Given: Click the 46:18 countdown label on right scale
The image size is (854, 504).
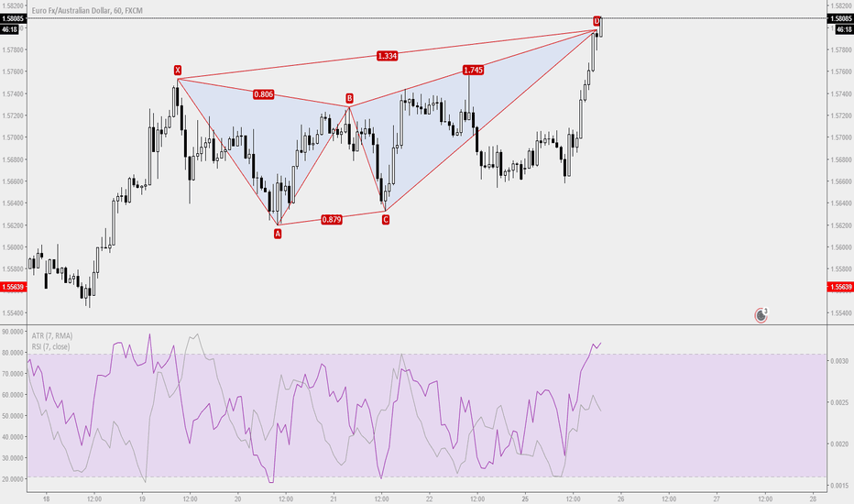Looking at the screenshot, I should click(x=843, y=29).
